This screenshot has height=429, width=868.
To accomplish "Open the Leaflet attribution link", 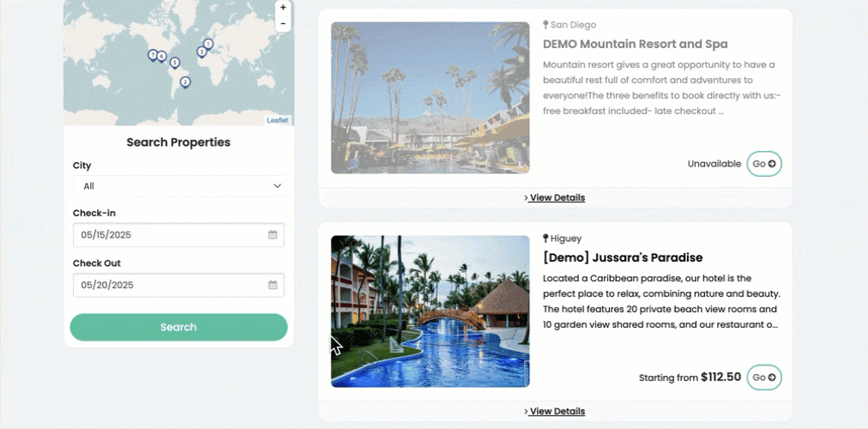I will 277,120.
